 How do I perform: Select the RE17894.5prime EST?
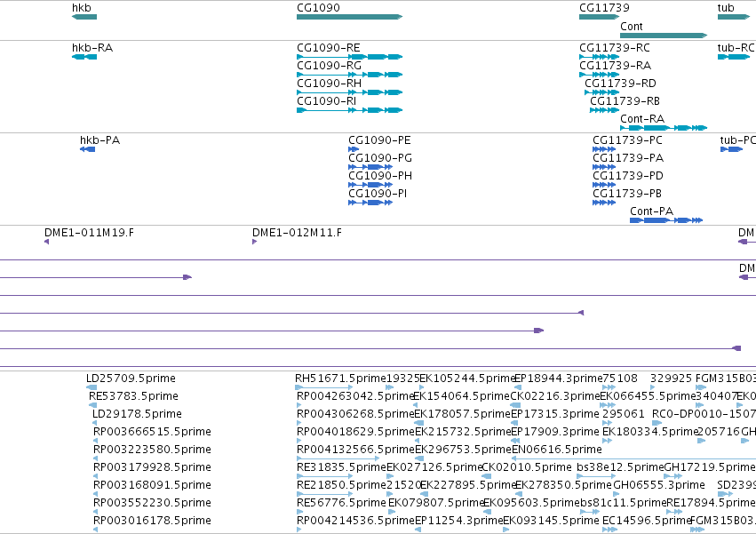(673, 512)
